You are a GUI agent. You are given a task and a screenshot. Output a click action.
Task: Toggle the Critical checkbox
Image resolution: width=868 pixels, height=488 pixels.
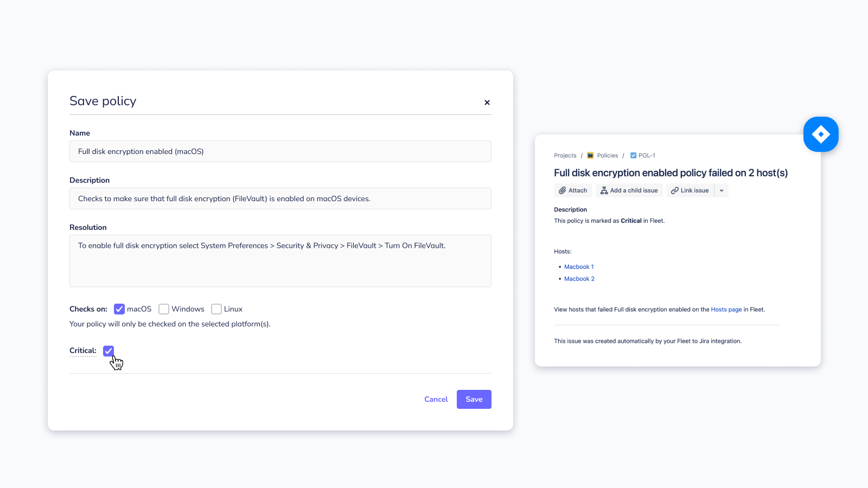108,351
